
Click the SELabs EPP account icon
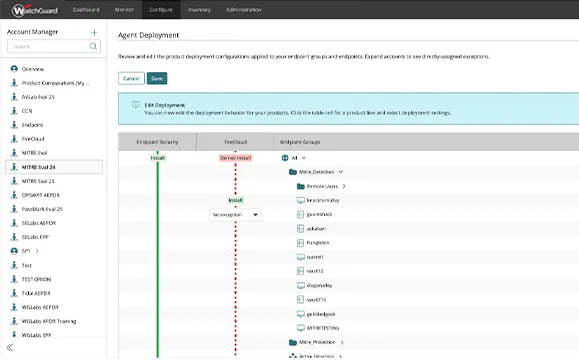14,237
